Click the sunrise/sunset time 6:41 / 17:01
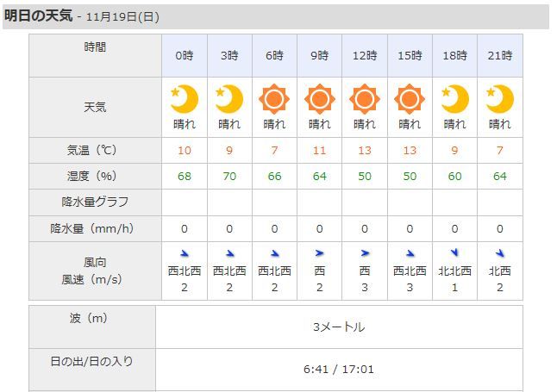 coord(339,370)
